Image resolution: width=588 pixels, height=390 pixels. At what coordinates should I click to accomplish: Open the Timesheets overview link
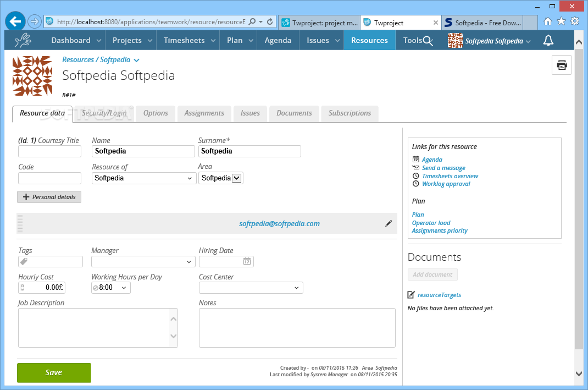pyautogui.click(x=450, y=176)
